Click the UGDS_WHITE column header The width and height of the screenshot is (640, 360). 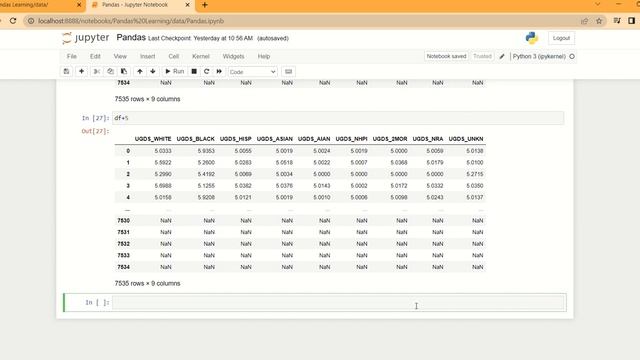click(153, 139)
